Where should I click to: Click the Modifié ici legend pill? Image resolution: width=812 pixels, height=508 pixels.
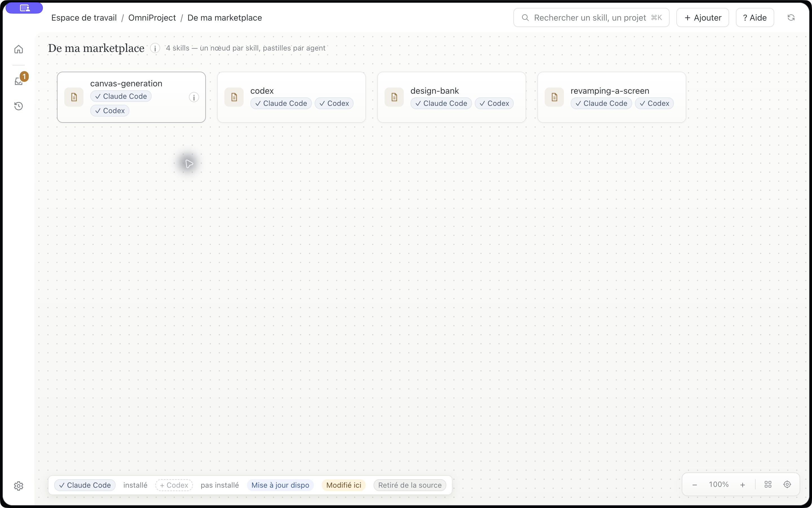click(344, 485)
